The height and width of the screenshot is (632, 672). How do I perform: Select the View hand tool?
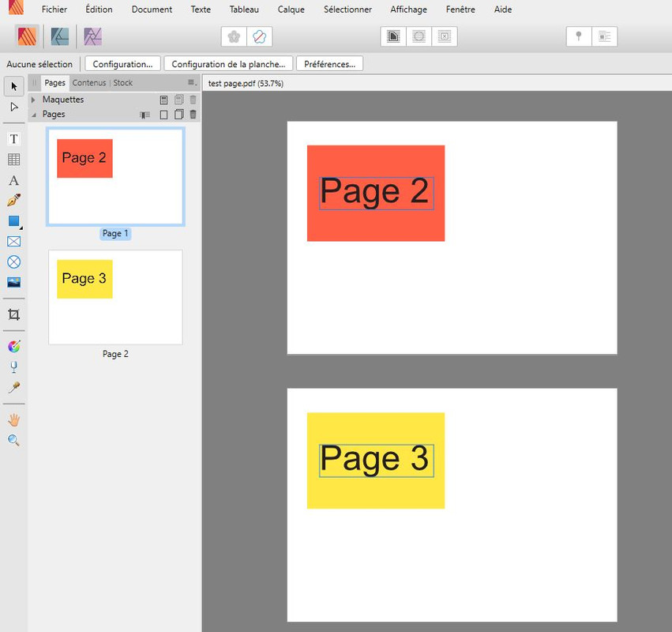13,420
